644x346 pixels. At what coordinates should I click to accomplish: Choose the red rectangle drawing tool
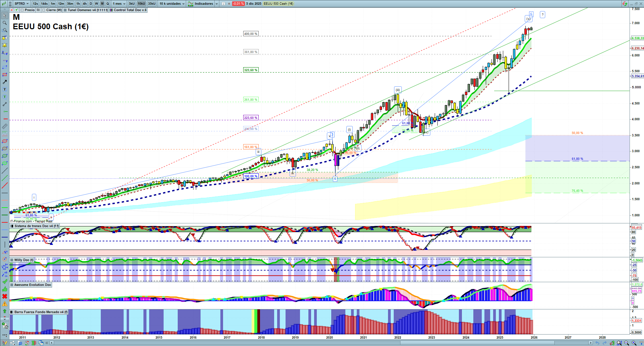(x=5, y=75)
